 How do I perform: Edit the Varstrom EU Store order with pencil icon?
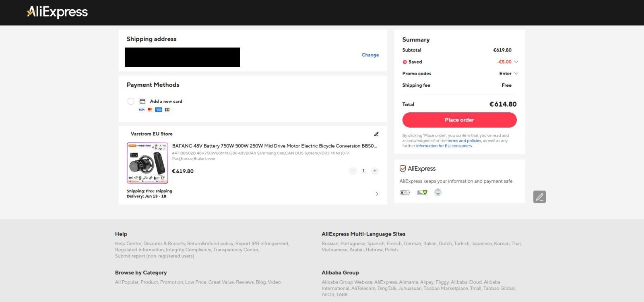(376, 134)
